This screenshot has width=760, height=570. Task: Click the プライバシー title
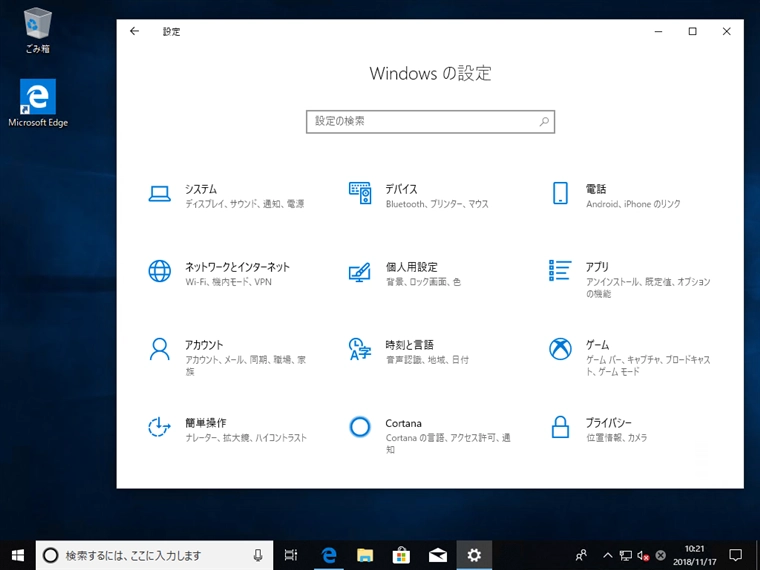coord(609,423)
